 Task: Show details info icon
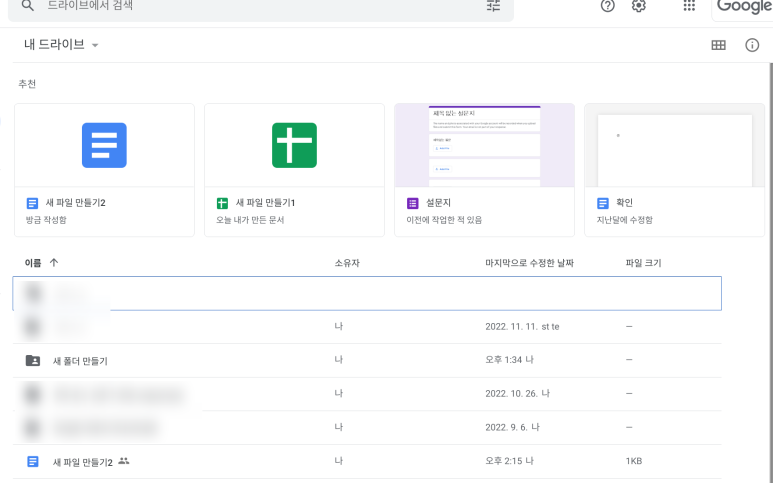click(752, 45)
